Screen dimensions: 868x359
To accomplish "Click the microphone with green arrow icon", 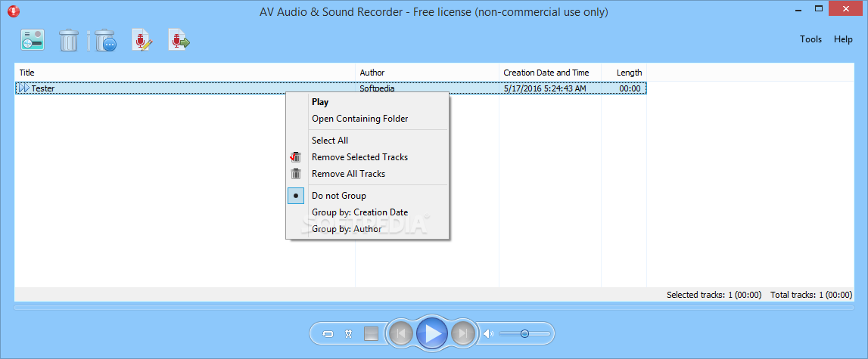I will coord(179,40).
